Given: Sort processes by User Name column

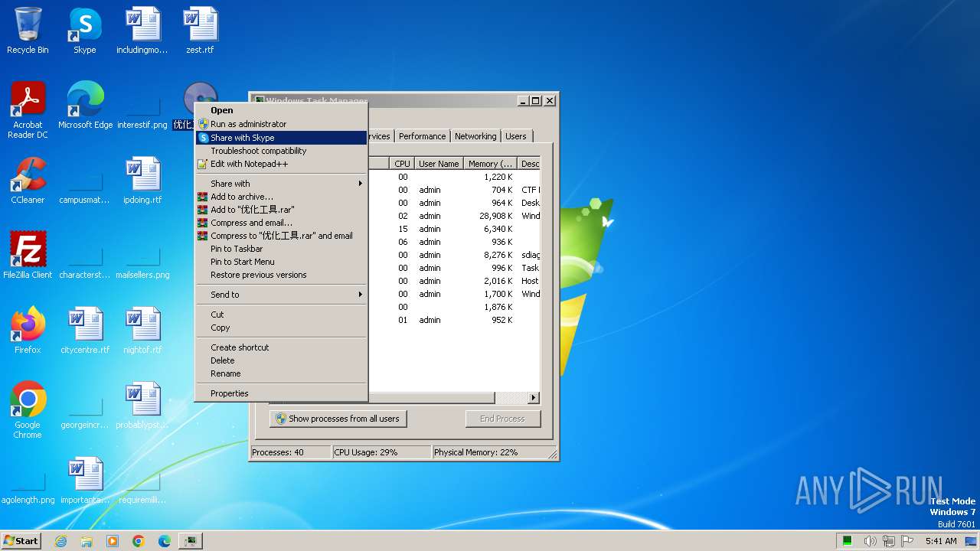Looking at the screenshot, I should (x=439, y=164).
